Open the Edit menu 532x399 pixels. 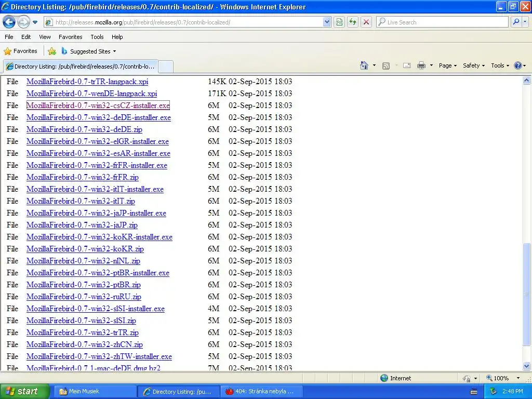click(x=26, y=37)
